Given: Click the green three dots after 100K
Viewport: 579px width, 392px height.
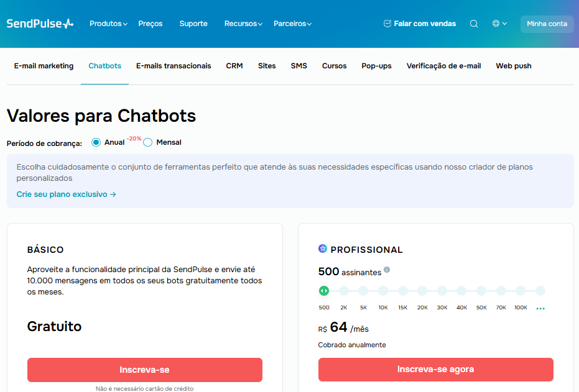Looking at the screenshot, I should point(540,308).
